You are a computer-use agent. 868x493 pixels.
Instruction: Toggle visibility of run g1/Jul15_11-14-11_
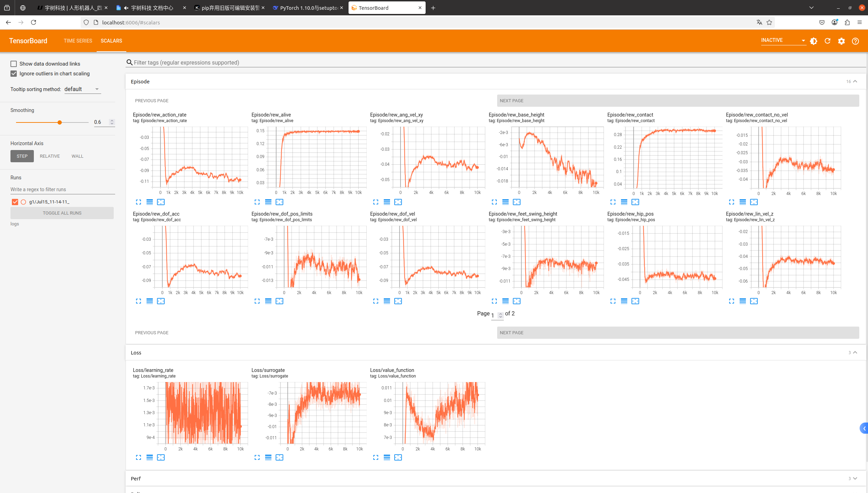14,202
